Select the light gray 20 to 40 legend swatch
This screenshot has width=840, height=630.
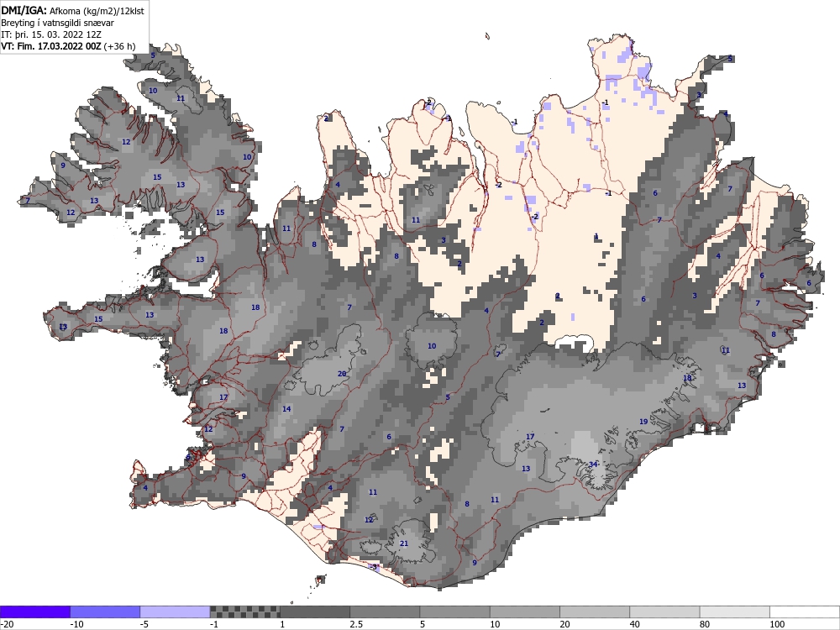[x=595, y=612]
